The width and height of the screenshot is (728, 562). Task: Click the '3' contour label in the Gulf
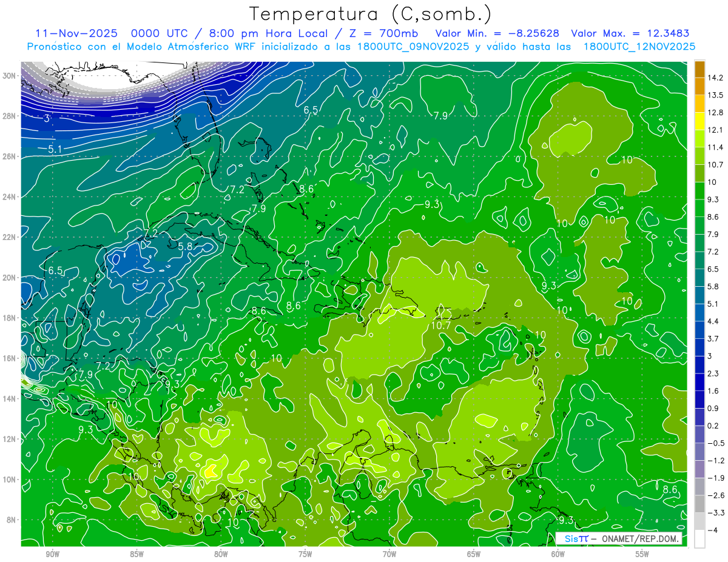point(47,118)
